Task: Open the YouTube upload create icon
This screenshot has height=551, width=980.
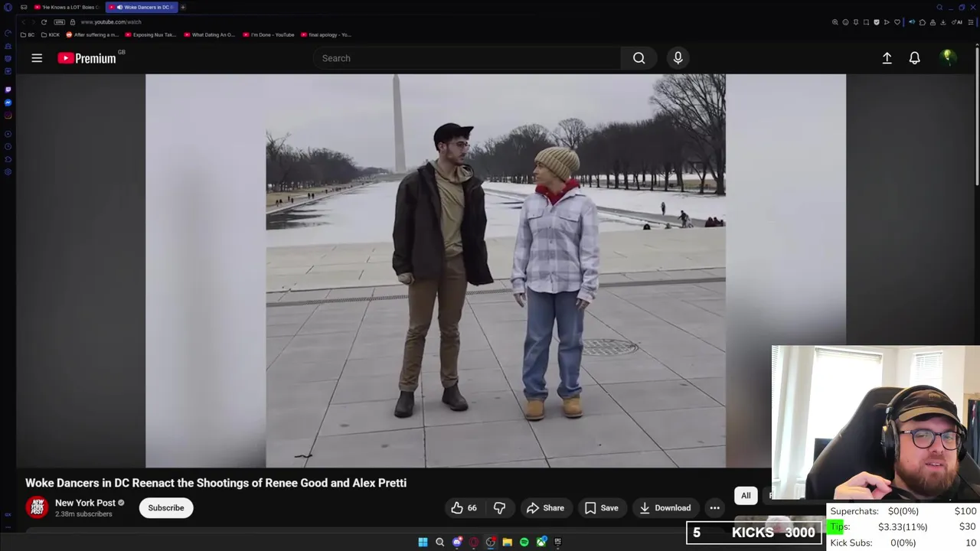Action: click(x=887, y=58)
